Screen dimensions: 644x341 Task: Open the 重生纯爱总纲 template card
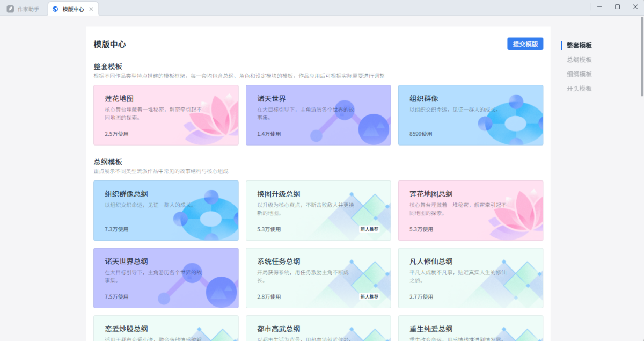click(x=470, y=329)
